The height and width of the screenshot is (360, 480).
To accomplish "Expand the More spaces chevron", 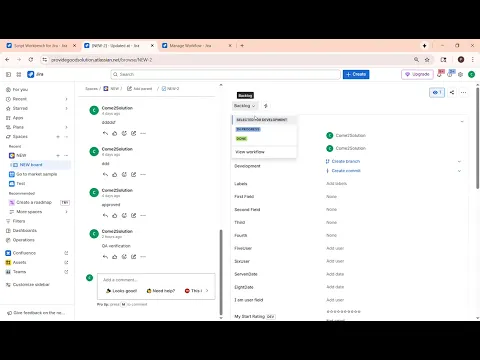I will click(66, 212).
